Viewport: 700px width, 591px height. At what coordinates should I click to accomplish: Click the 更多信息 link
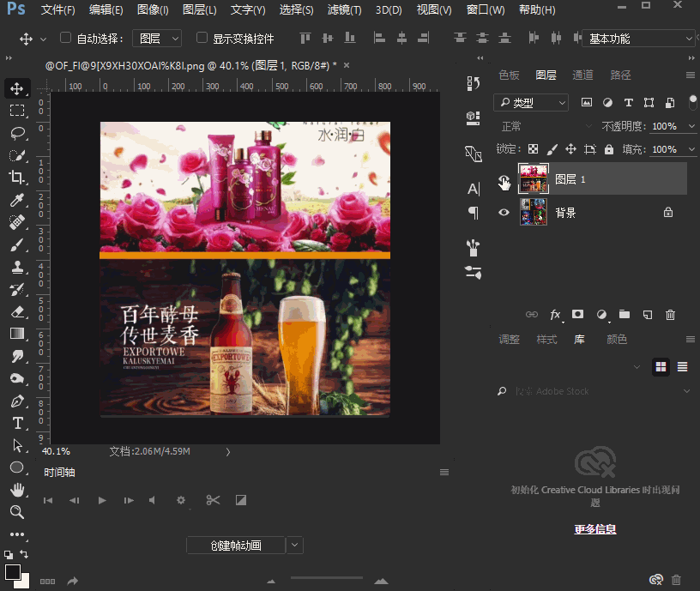[594, 528]
